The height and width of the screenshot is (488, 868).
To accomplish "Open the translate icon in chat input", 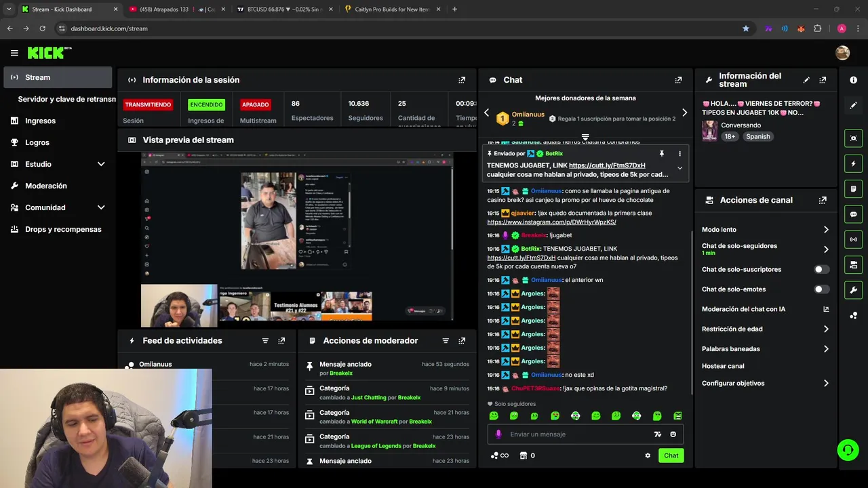I will click(657, 434).
